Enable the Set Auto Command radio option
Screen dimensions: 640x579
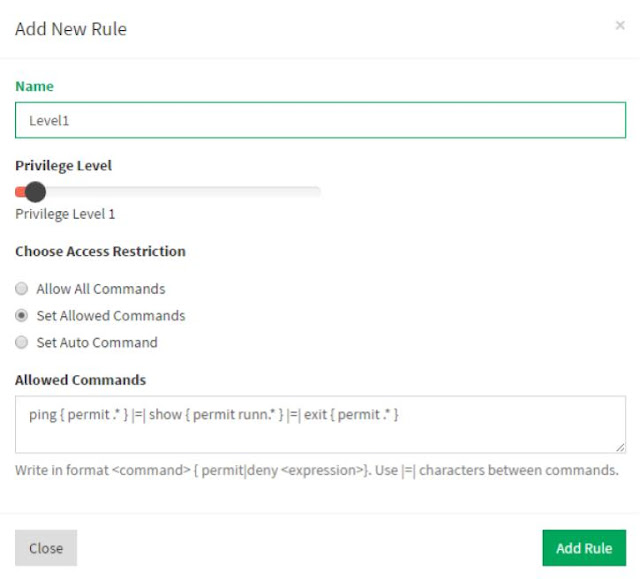[22, 343]
